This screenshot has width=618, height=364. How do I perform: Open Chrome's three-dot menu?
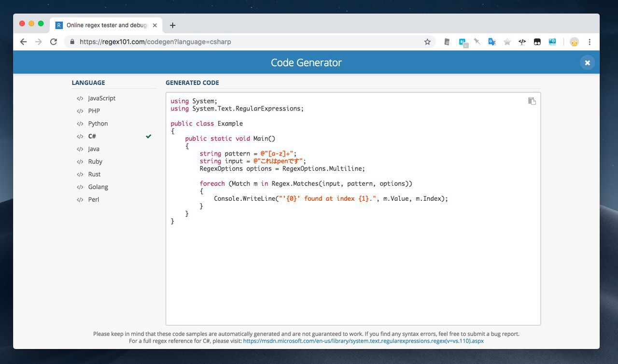tap(589, 42)
